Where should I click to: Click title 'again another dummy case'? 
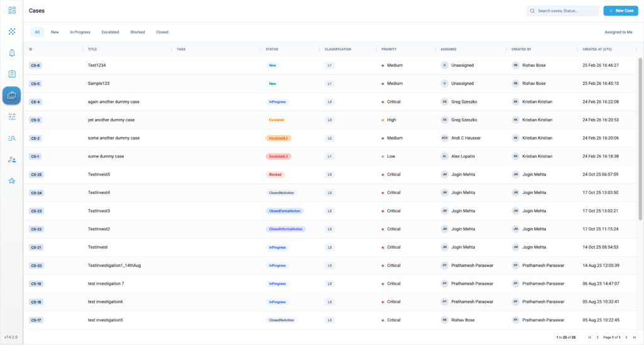point(114,101)
